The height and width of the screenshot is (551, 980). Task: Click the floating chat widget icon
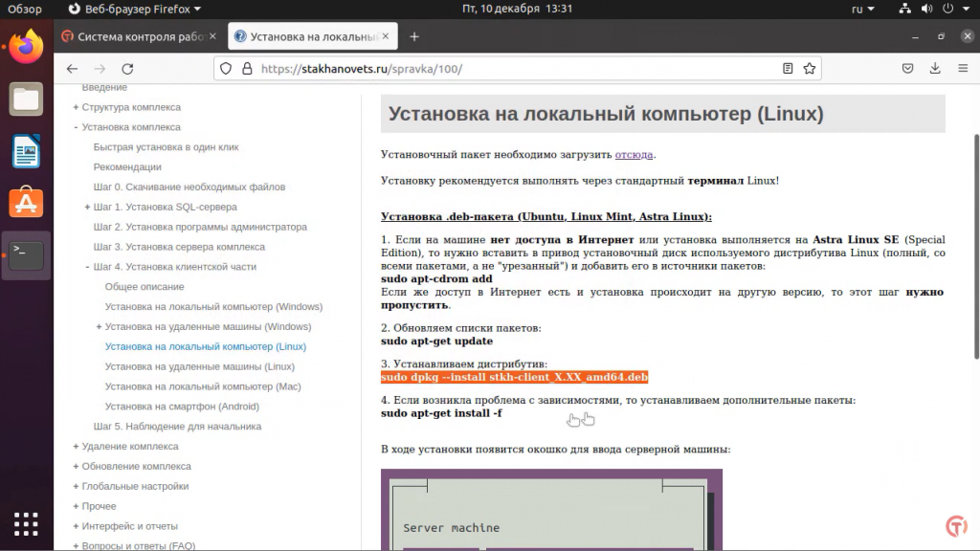click(956, 526)
